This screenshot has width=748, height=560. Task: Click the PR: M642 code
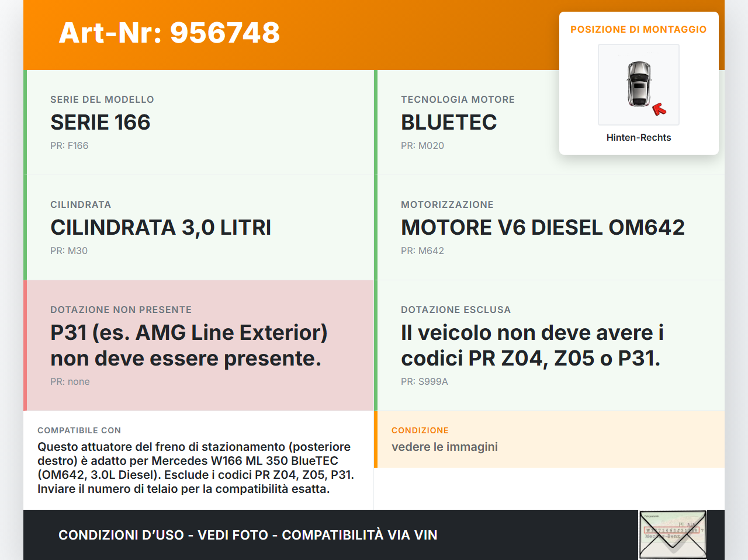tap(422, 251)
